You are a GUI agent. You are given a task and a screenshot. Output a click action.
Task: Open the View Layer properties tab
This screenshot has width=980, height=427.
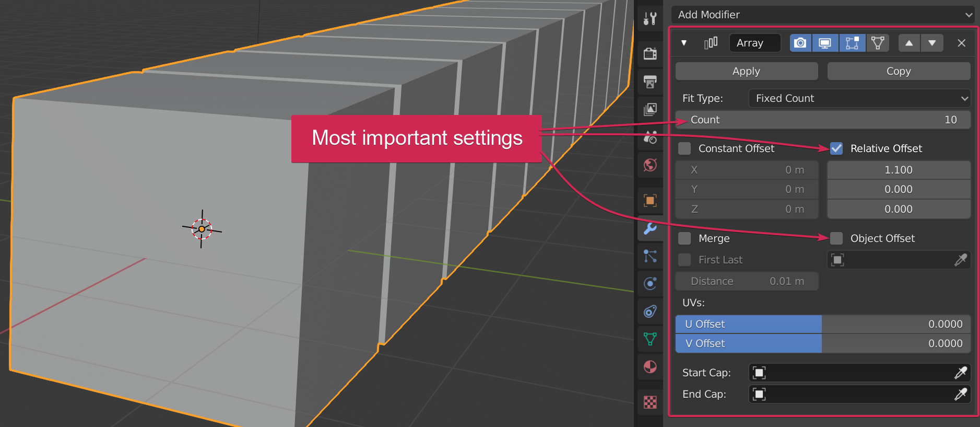tap(650, 109)
